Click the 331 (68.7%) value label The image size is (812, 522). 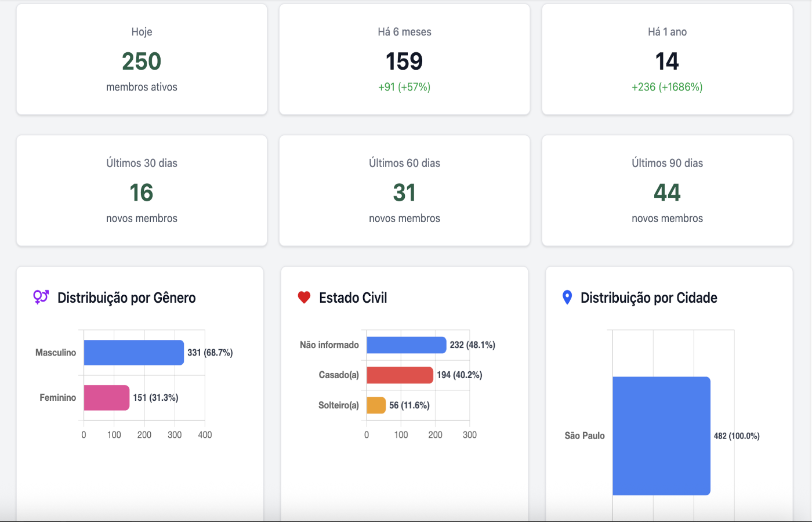coord(209,352)
